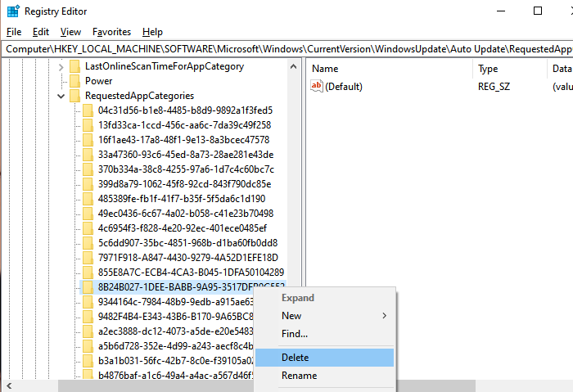Viewport: 573px width, 392px height.
Task: Click the Power folder icon
Action: click(x=75, y=81)
